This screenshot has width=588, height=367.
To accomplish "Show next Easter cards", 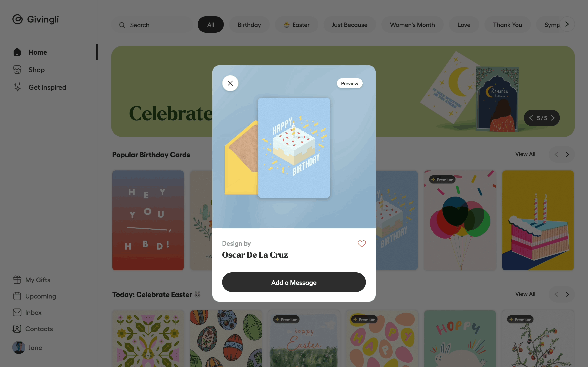I will click(x=567, y=294).
